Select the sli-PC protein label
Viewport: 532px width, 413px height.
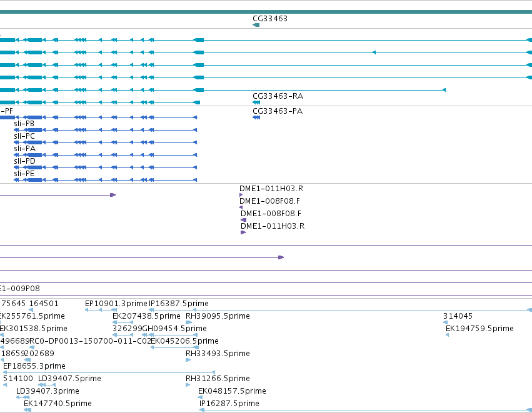pos(24,136)
